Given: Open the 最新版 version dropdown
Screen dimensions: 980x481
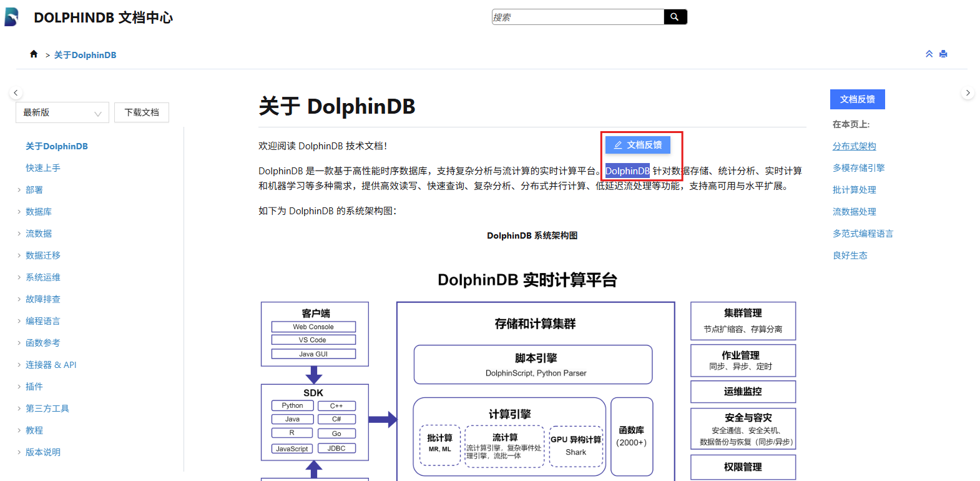Looking at the screenshot, I should coord(62,112).
